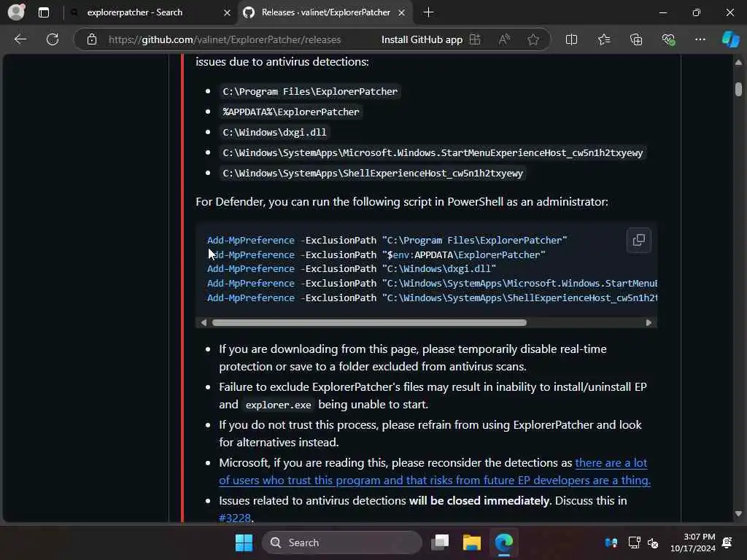Open the clock showing 3:07 PM
747x560 pixels.
pos(692,542)
